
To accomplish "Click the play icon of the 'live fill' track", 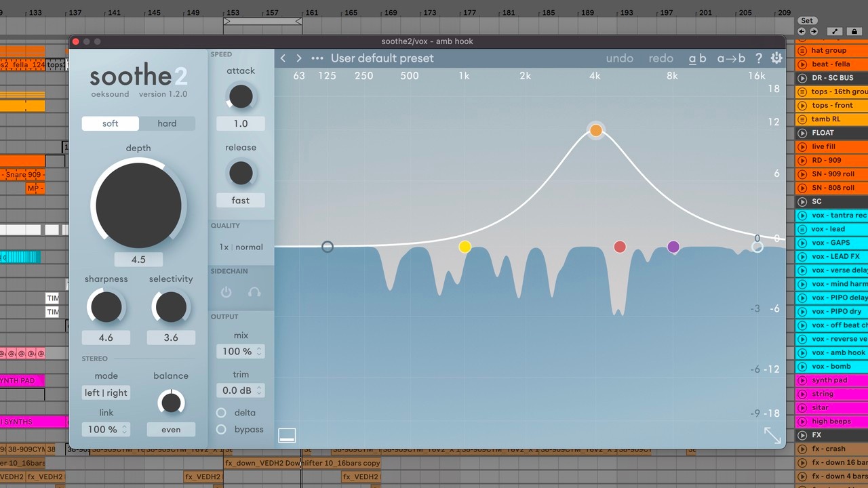I will [803, 146].
